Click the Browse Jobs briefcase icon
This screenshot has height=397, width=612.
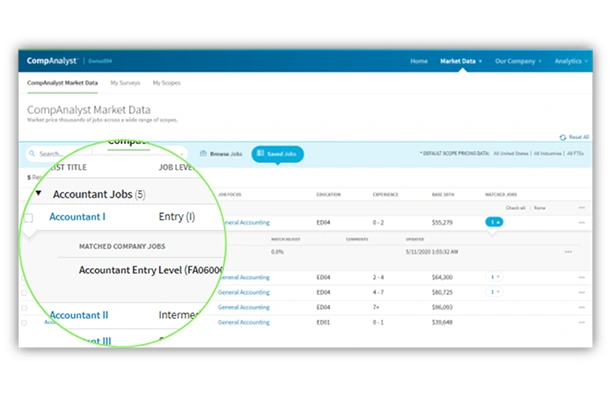click(x=203, y=153)
